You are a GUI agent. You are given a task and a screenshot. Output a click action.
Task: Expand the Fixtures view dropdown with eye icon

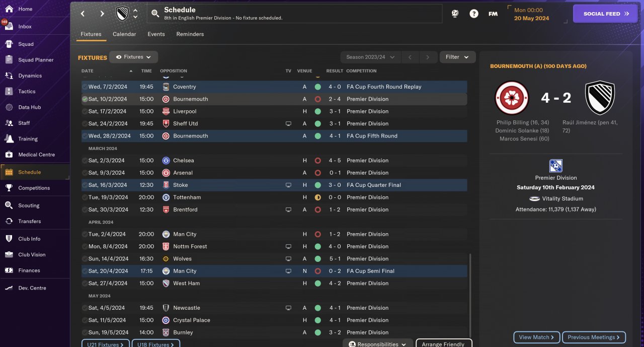click(133, 57)
